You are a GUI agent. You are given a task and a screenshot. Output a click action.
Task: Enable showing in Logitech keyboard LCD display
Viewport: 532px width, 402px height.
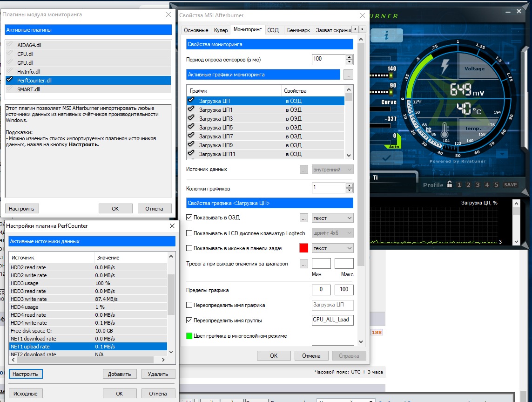click(189, 233)
